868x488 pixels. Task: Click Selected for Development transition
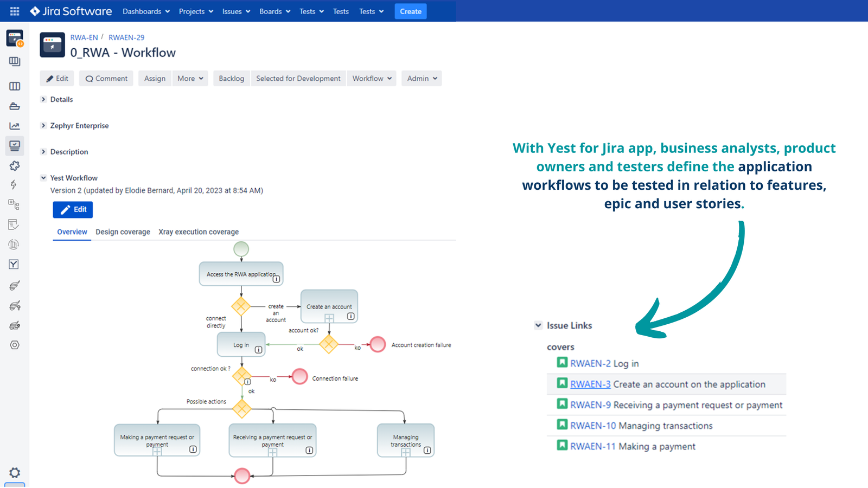[x=298, y=79]
